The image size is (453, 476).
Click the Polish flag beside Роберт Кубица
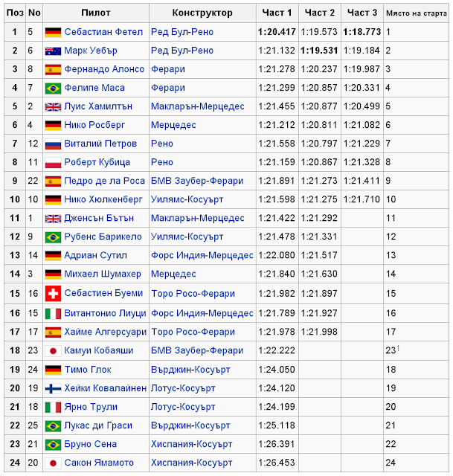pos(53,163)
